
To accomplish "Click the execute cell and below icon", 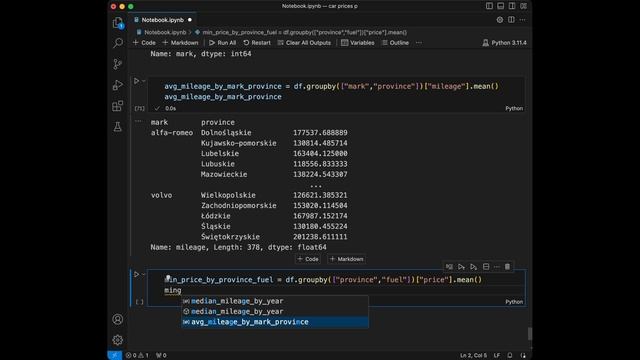I will pyautogui.click(x=473, y=267).
